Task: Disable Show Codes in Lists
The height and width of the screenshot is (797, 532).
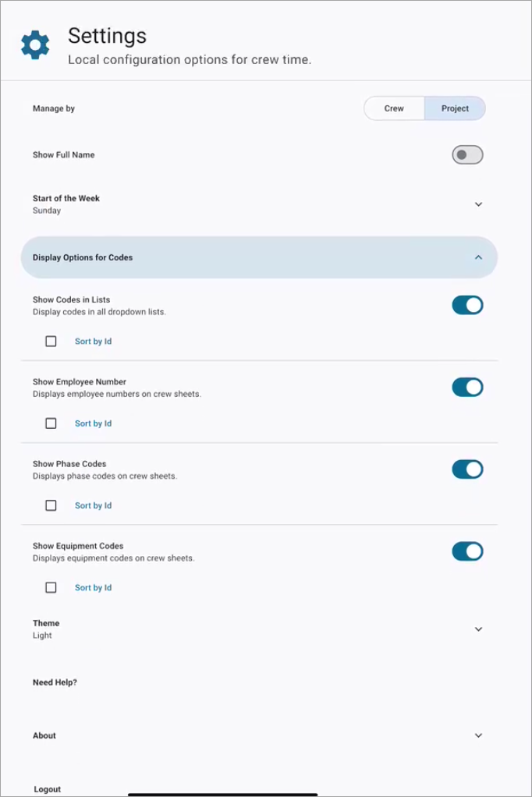Action: (x=467, y=305)
